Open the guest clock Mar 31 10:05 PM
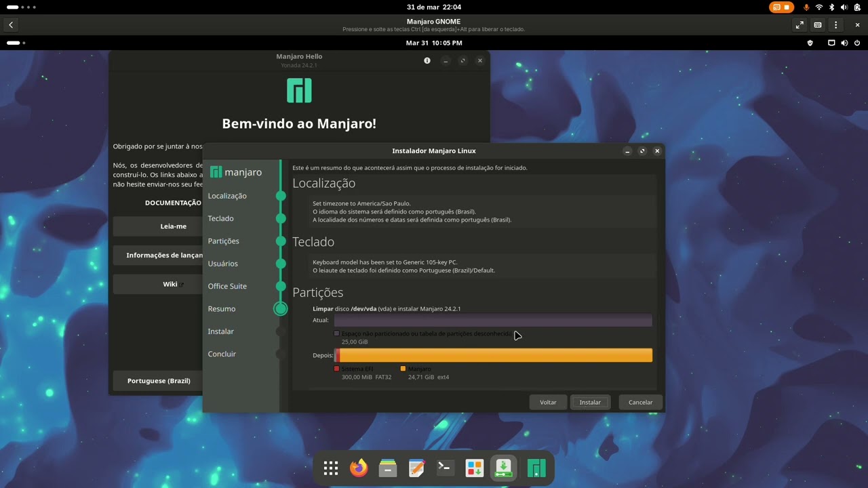Image resolution: width=868 pixels, height=488 pixels. coord(434,43)
